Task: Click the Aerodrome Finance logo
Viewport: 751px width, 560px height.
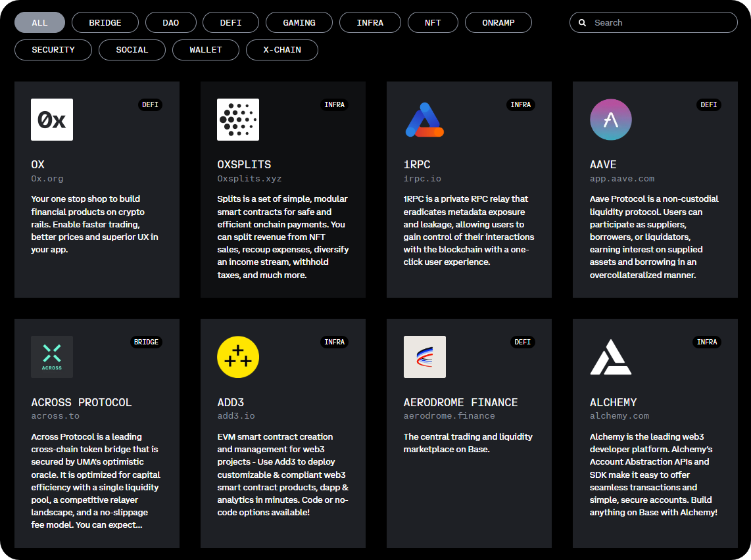Action: 424,357
